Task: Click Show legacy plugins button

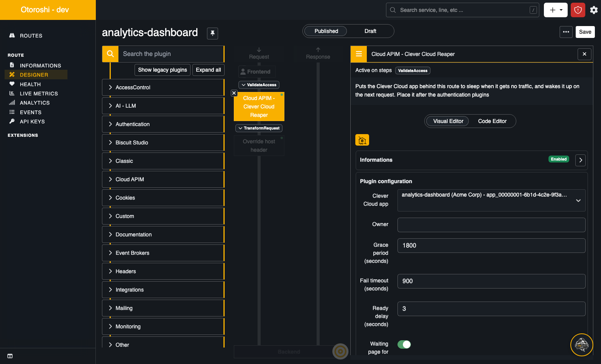Action: 163,70
